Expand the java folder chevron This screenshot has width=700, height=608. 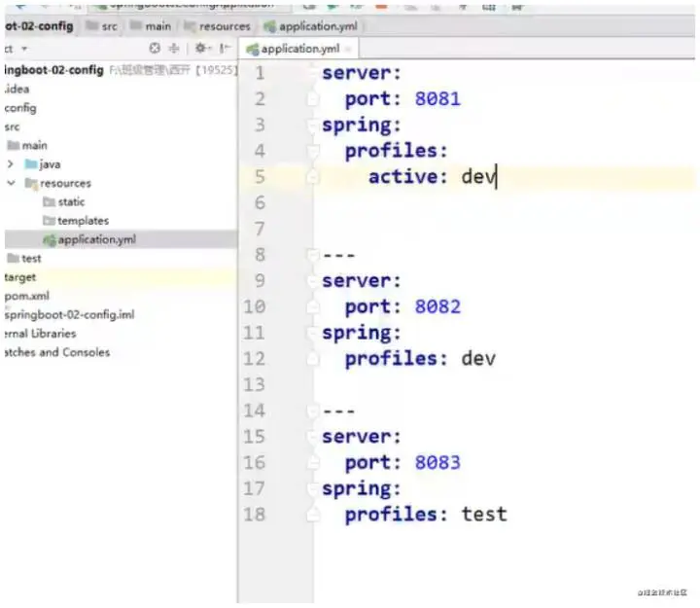(x=11, y=164)
